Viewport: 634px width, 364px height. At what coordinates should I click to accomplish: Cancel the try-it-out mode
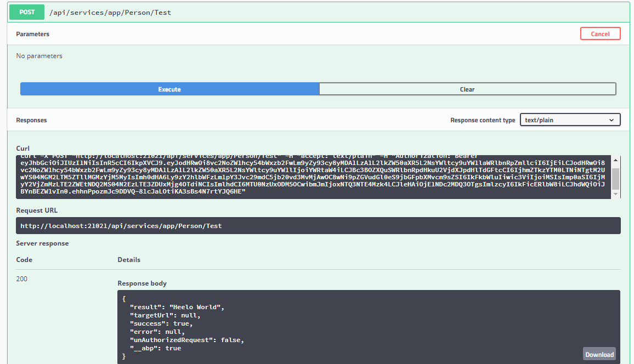600,34
